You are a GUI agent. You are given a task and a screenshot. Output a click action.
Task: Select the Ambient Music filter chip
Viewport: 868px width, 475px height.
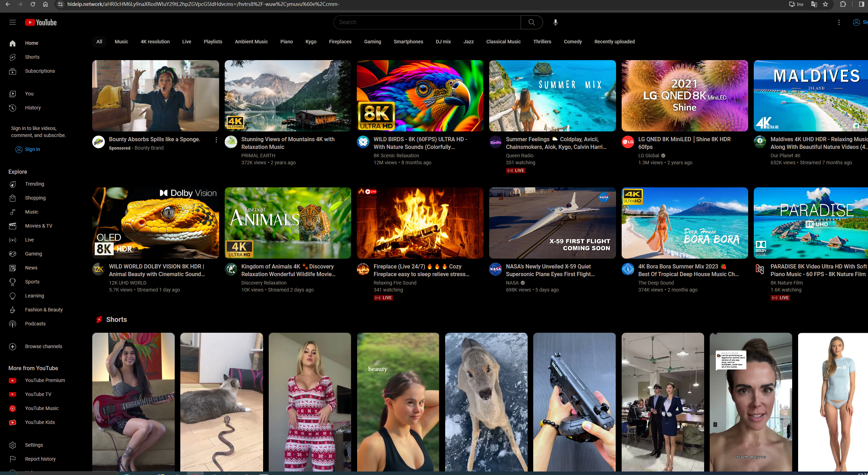(251, 42)
